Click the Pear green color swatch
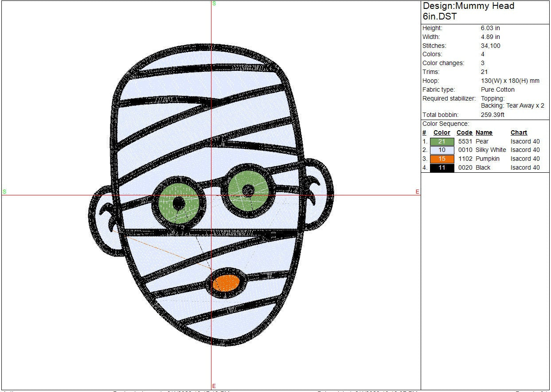The width and height of the screenshot is (551, 392). (x=442, y=141)
